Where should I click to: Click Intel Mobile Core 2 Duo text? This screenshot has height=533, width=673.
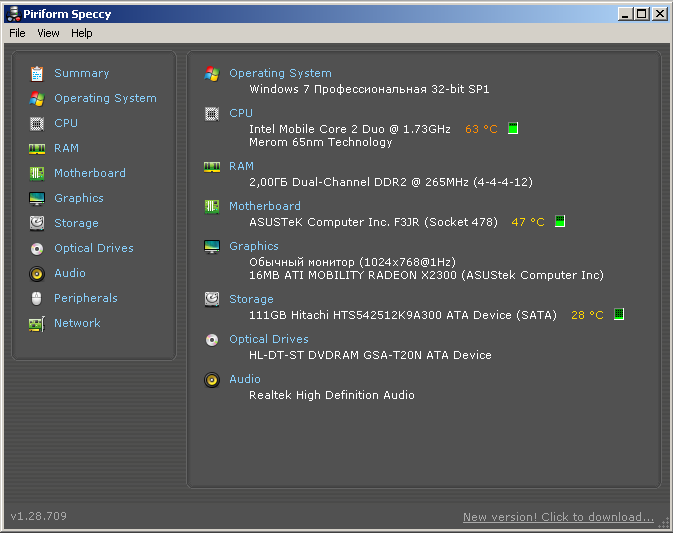click(350, 129)
